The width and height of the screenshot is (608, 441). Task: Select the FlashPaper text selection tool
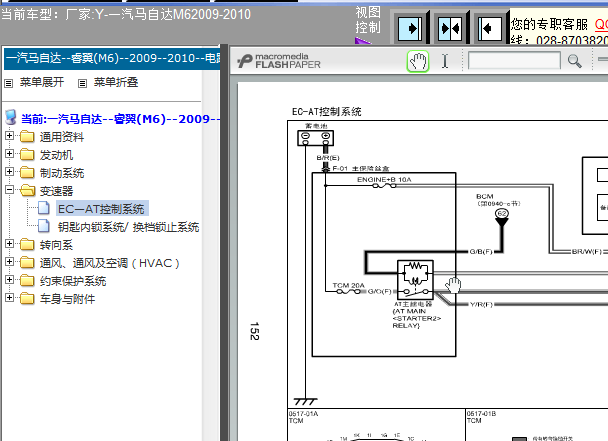click(445, 61)
